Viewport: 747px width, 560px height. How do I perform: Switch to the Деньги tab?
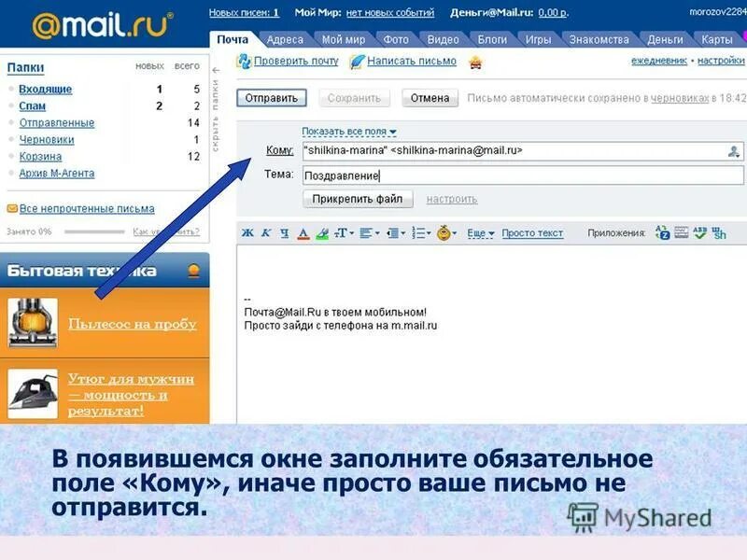click(665, 39)
